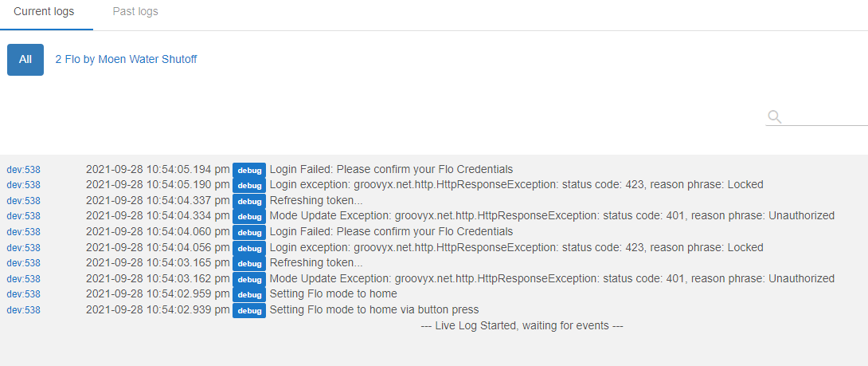The width and height of the screenshot is (868, 366).
Task: Open dev:538 link on 10:54:04.060 row
Action: tap(23, 232)
